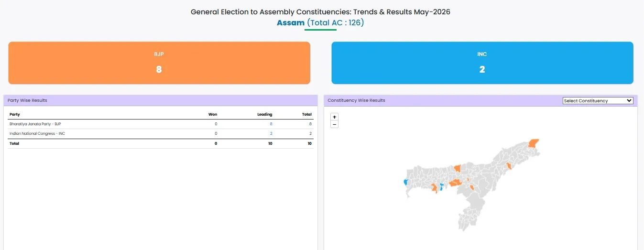Click the Assam state heading
The height and width of the screenshot is (250, 644).
pyautogui.click(x=291, y=22)
